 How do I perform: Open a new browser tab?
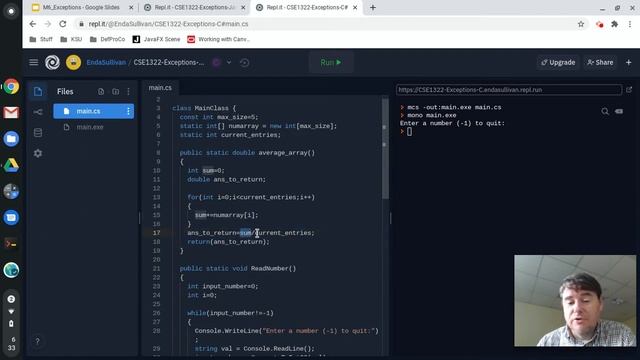[373, 7]
